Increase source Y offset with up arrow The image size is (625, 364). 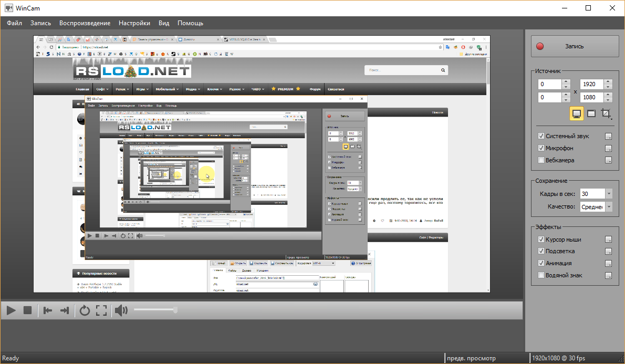point(566,95)
